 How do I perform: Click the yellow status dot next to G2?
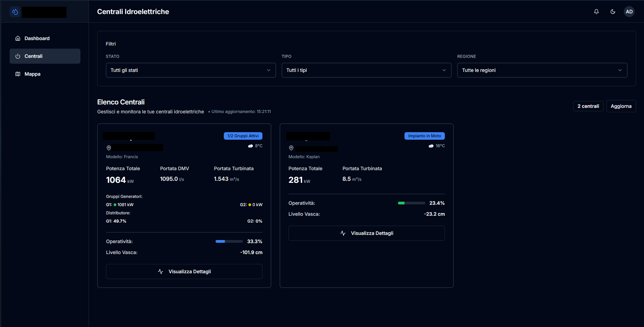pyautogui.click(x=249, y=204)
